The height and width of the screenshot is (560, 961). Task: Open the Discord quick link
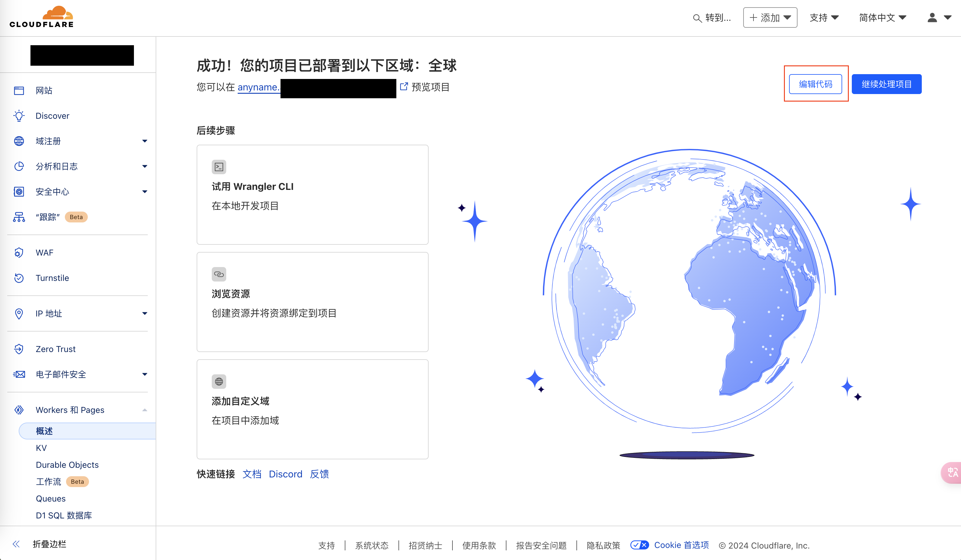[x=285, y=474]
